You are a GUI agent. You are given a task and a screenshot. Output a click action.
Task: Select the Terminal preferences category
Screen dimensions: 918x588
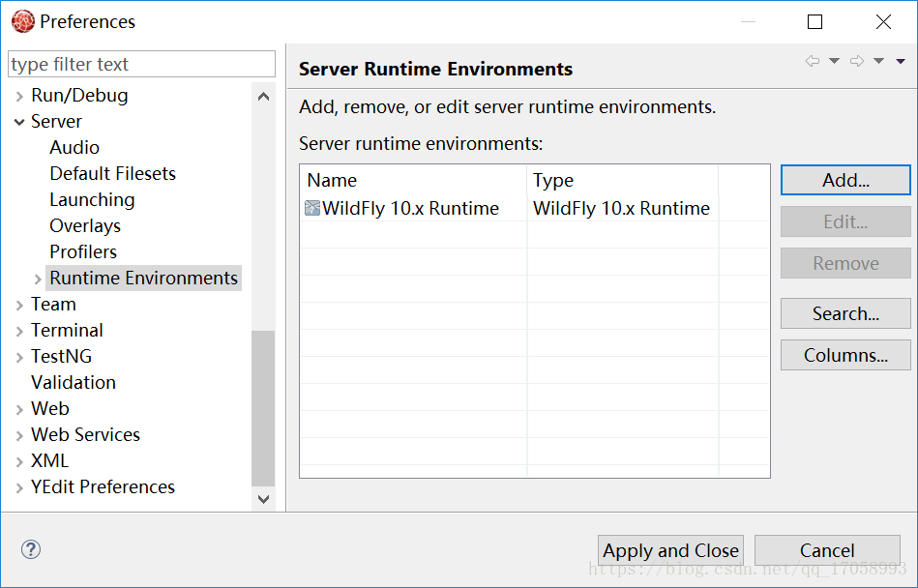tap(67, 330)
